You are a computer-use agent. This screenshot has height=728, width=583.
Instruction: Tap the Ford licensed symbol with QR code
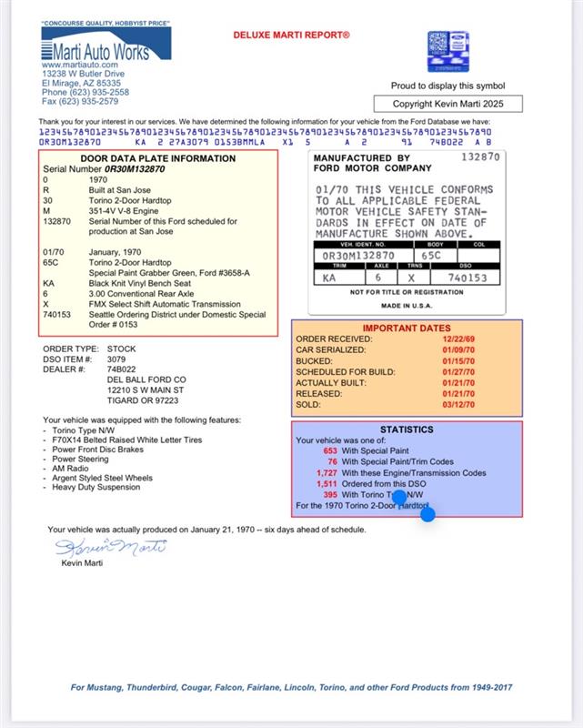[447, 52]
